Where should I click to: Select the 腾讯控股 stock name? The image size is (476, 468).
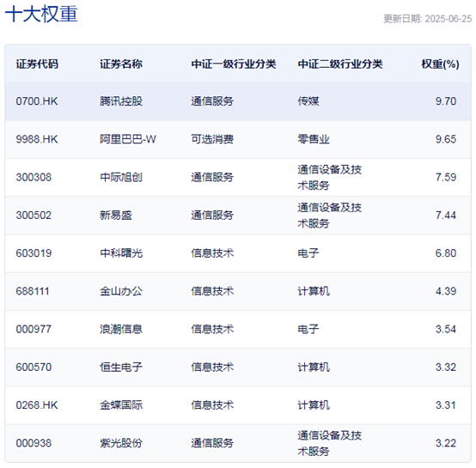(121, 101)
